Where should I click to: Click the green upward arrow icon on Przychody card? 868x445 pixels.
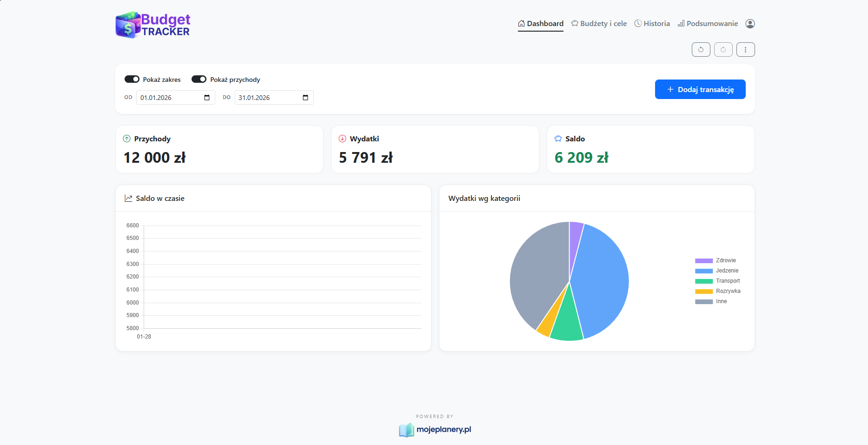[x=126, y=138]
